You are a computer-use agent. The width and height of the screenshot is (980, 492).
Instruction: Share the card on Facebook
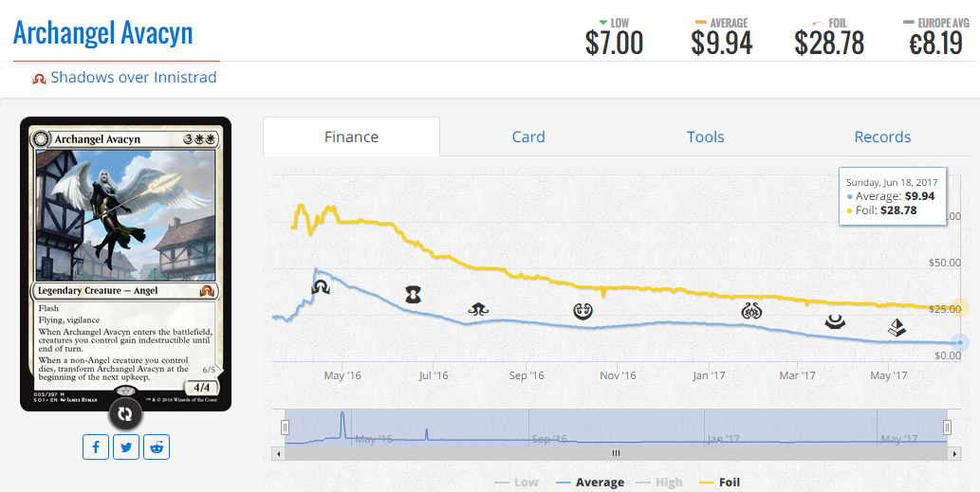tap(96, 447)
